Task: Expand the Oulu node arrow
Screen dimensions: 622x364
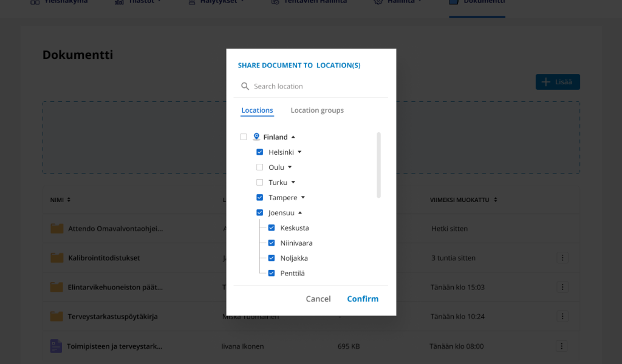Action: pyautogui.click(x=290, y=167)
